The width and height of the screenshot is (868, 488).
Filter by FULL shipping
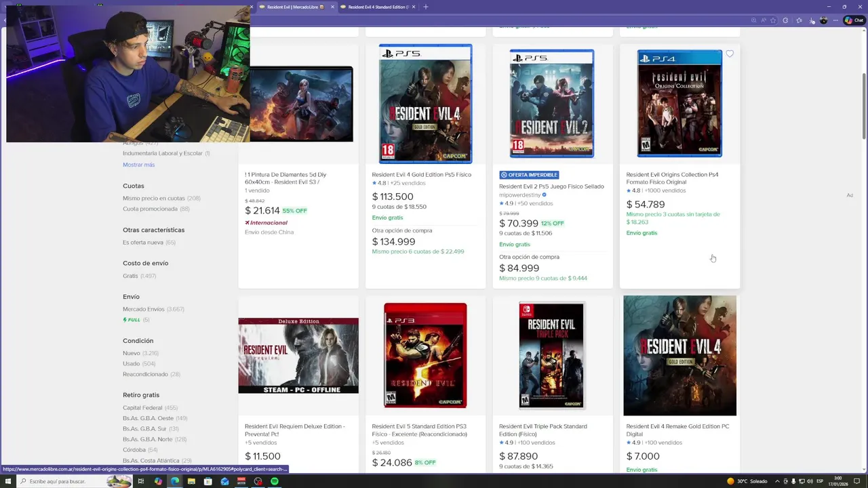point(136,320)
